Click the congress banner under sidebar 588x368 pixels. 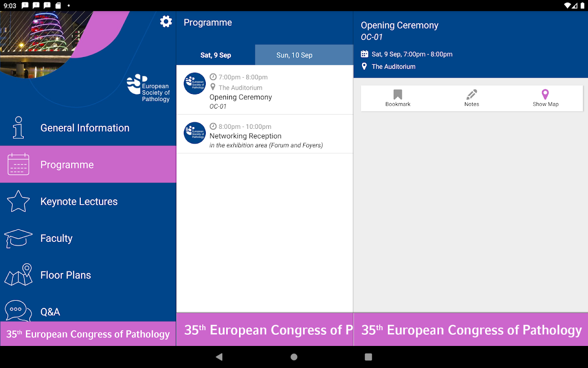coord(88,333)
